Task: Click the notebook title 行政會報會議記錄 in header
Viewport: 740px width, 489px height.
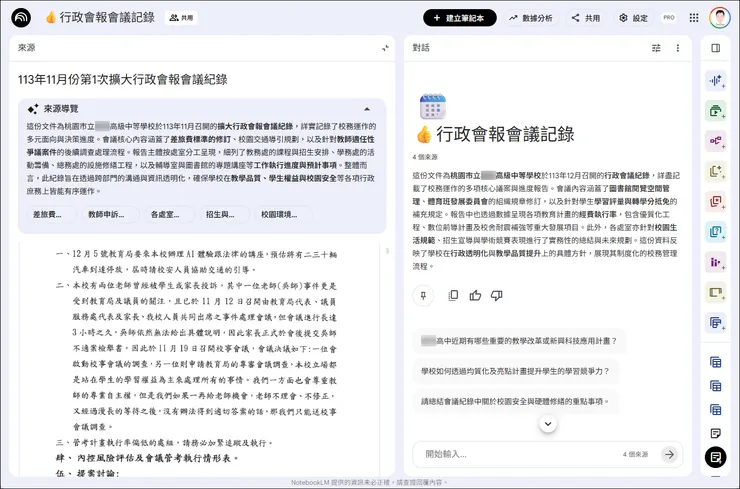Action: click(x=107, y=17)
